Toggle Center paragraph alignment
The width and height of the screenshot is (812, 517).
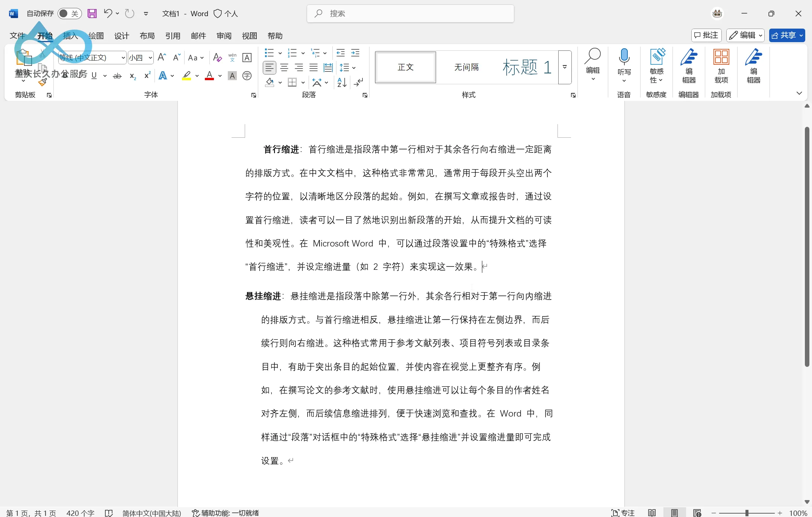point(284,68)
